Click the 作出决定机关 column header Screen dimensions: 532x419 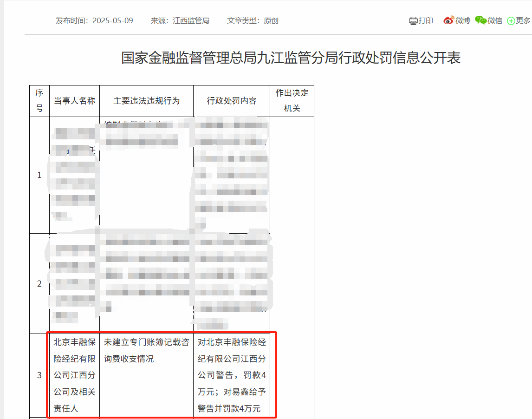click(292, 101)
